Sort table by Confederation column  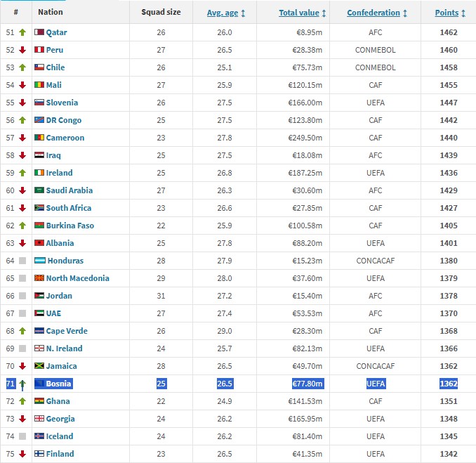pos(373,13)
